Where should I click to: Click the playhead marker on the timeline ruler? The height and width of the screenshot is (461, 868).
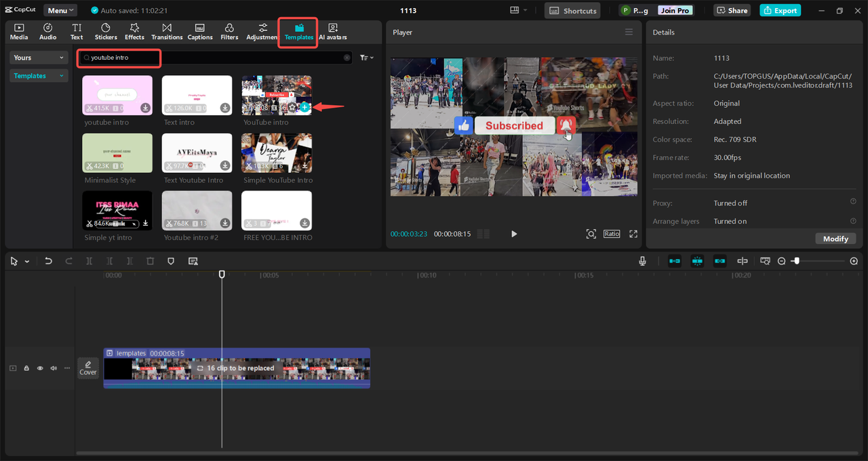point(222,274)
